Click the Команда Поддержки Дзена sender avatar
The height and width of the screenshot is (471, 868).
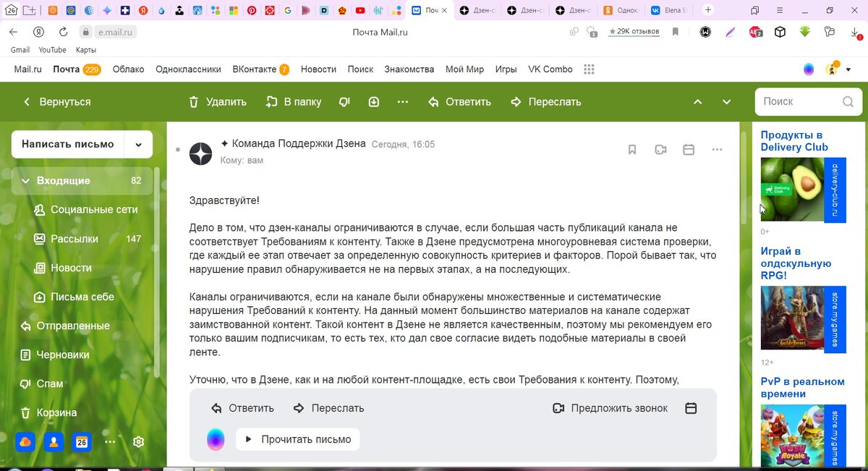click(x=200, y=153)
